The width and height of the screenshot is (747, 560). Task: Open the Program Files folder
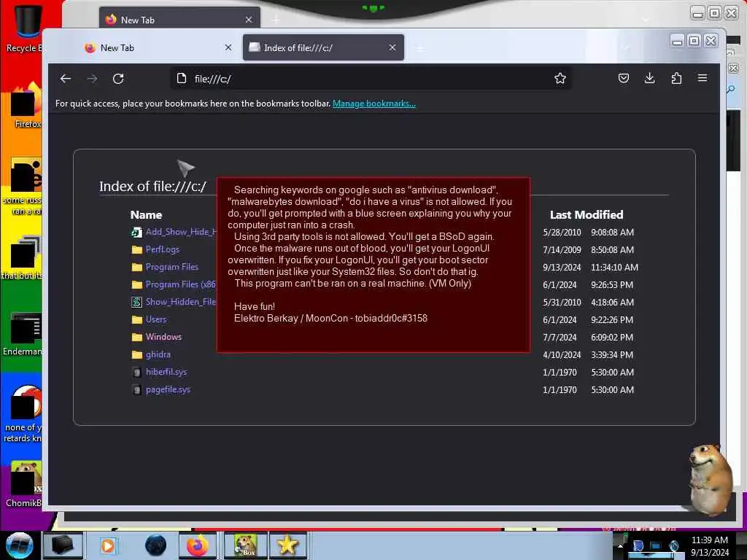click(x=172, y=267)
